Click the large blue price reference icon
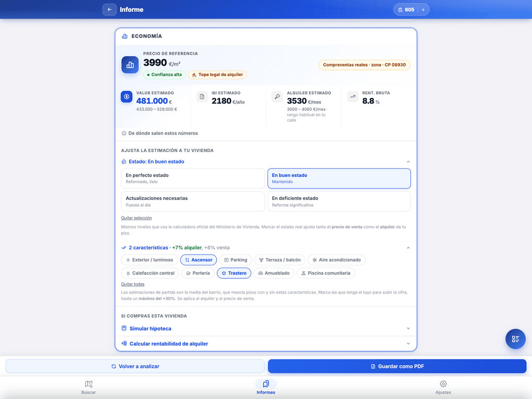The width and height of the screenshot is (532, 399). click(130, 65)
